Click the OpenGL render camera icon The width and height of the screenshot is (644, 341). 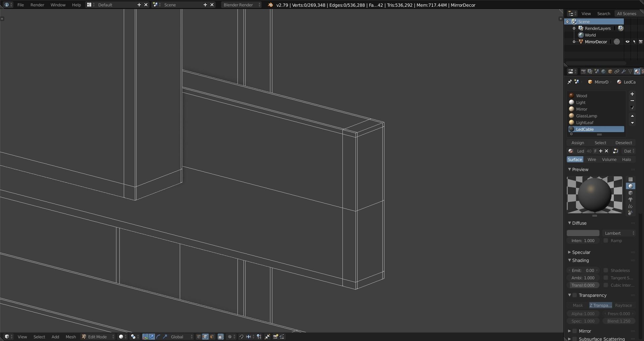click(275, 337)
